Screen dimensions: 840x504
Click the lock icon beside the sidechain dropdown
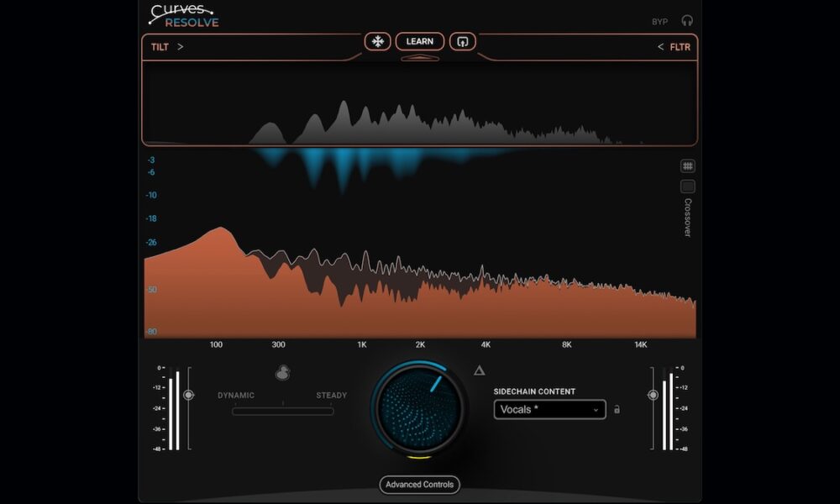616,410
